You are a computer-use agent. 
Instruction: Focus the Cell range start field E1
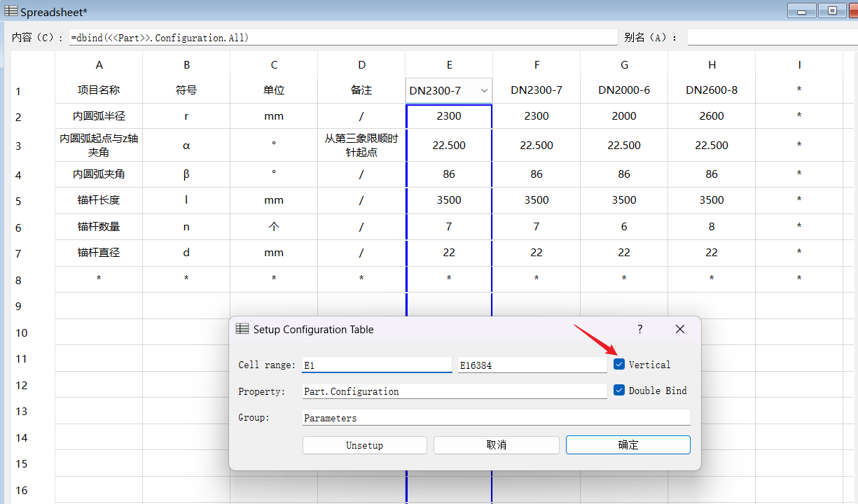(377, 365)
